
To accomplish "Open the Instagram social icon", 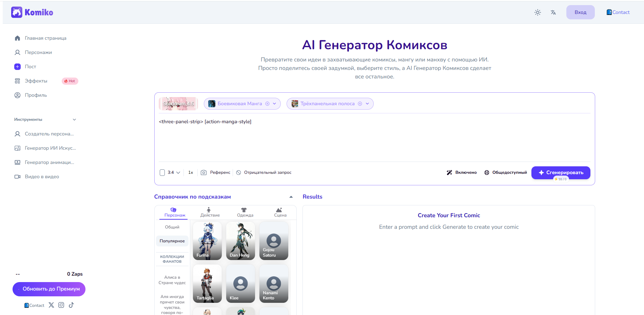I will (61, 305).
